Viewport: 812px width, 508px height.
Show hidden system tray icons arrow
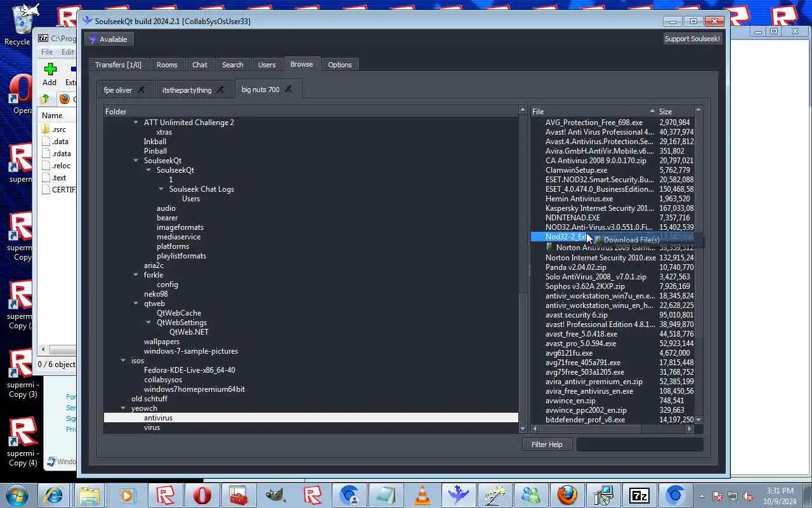[702, 496]
